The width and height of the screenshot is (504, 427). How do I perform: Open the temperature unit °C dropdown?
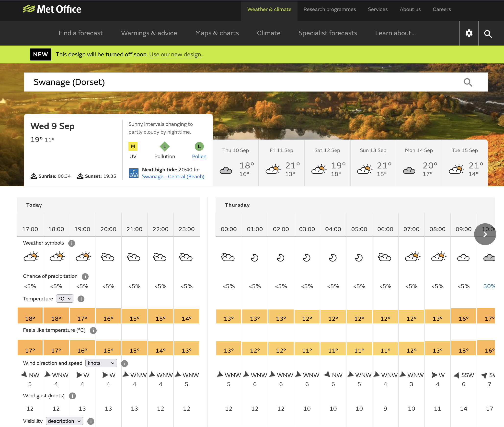[65, 299]
